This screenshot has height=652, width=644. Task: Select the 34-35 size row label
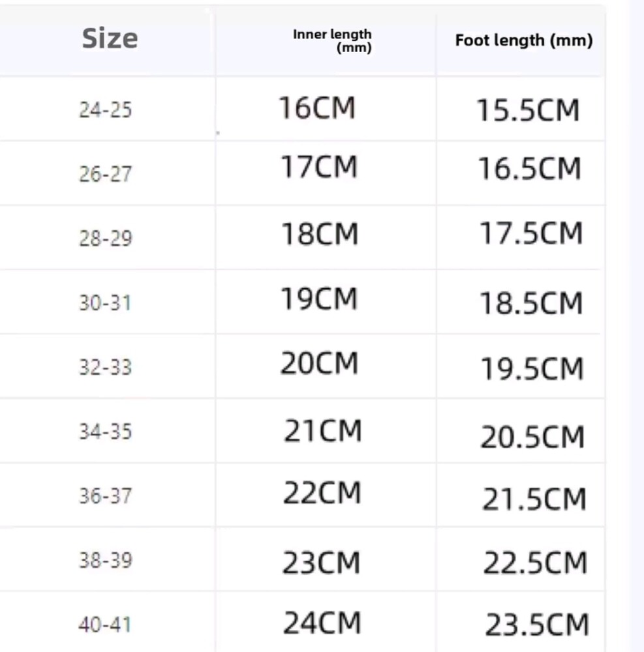click(106, 432)
